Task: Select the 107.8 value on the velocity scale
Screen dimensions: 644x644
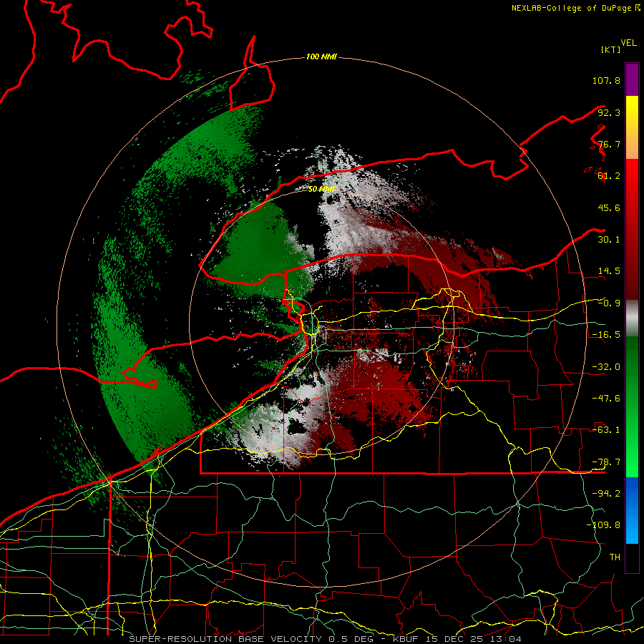Action: point(606,80)
